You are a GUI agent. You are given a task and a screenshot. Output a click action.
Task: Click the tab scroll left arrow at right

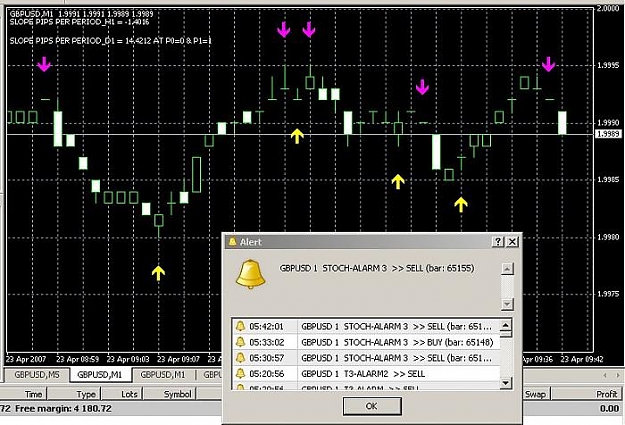(x=605, y=375)
